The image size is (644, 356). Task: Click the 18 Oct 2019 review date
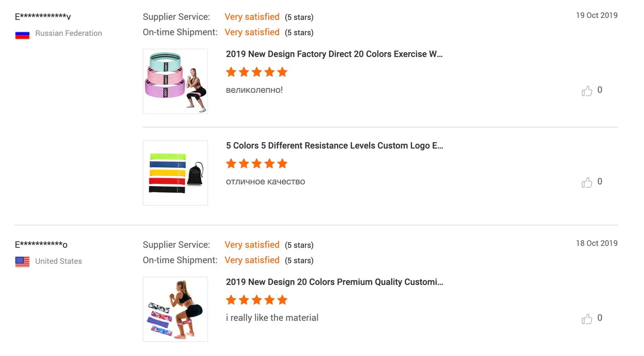[x=597, y=243]
